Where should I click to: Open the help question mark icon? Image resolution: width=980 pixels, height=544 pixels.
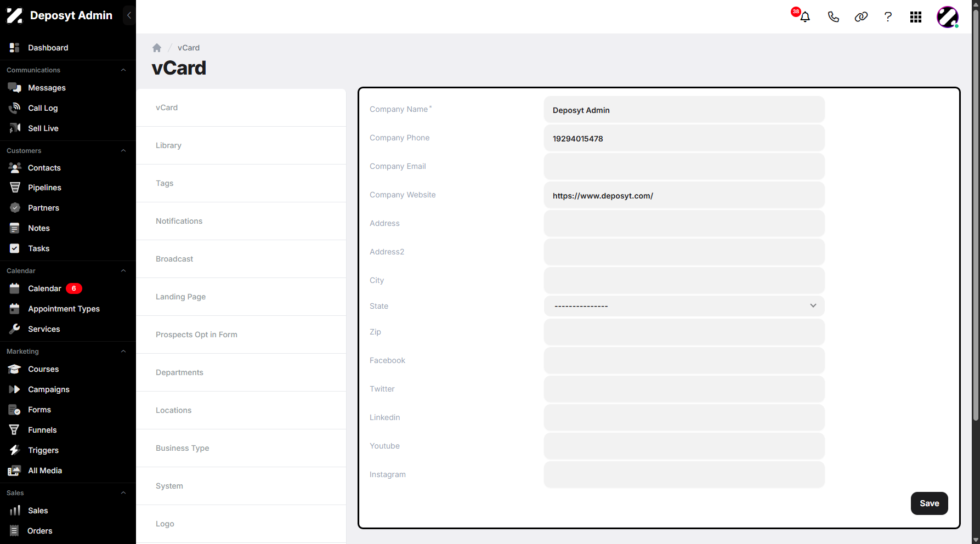[x=888, y=17]
